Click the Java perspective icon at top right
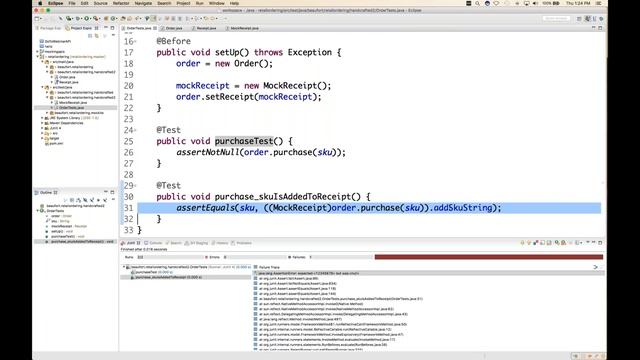The height and width of the screenshot is (360, 640). [x=587, y=18]
